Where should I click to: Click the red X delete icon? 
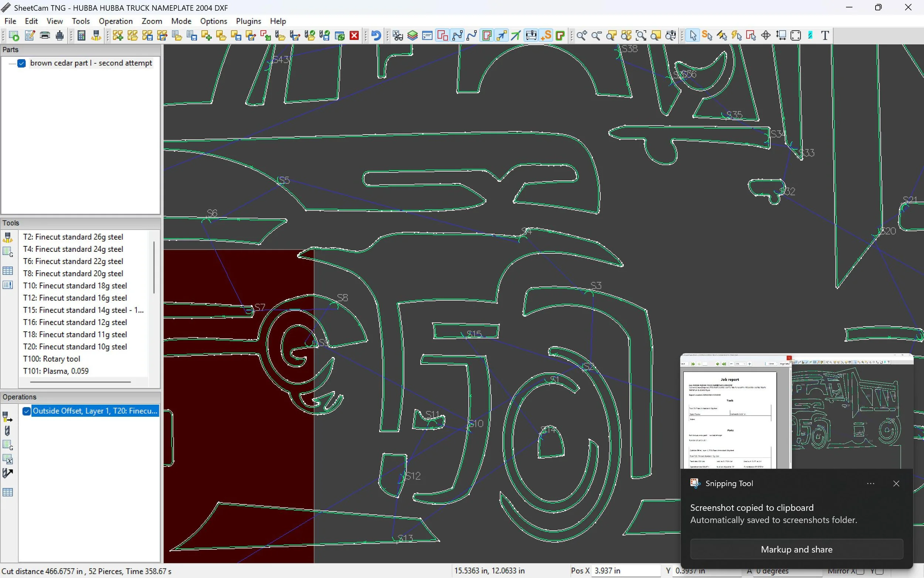tap(354, 36)
